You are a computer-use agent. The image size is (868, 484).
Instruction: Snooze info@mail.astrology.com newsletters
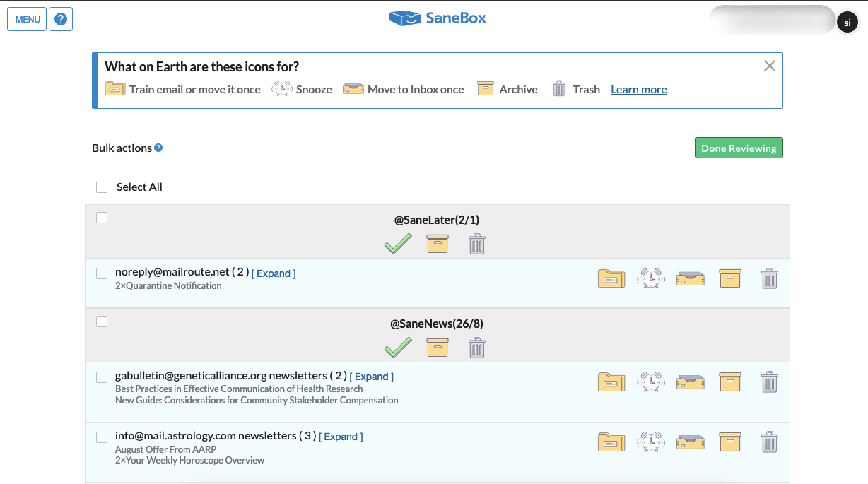pos(651,442)
